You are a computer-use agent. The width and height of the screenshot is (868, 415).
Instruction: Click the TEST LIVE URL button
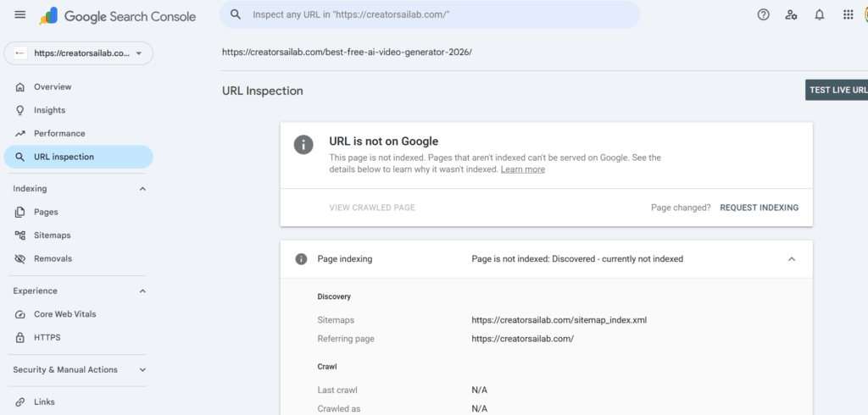[x=837, y=90]
